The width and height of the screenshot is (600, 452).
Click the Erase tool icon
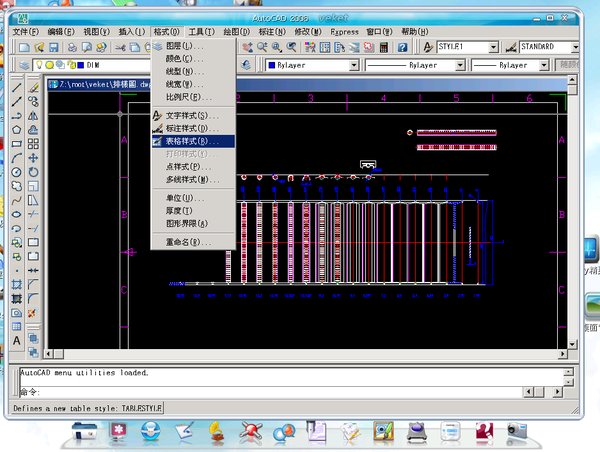tap(33, 87)
